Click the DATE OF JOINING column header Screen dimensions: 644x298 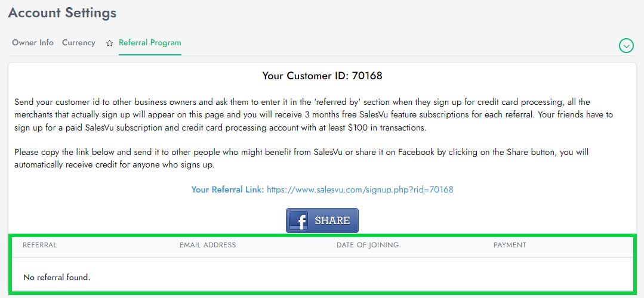coord(368,245)
